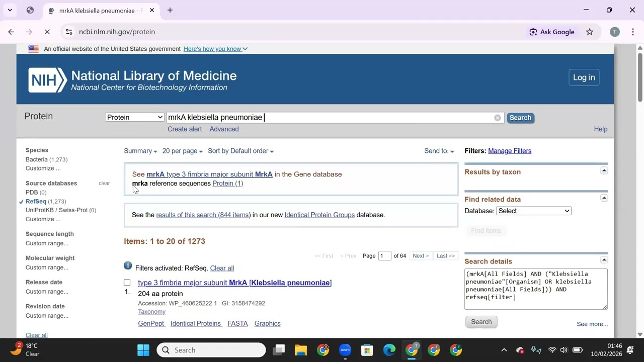Open a new browser tab
This screenshot has height=362, width=644.
click(170, 10)
